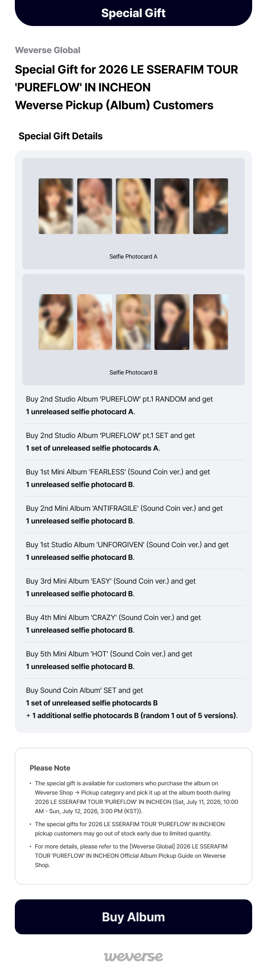Select the fourth Selfie Photocard A thumbnail
This screenshot has height=980, width=267.
click(172, 206)
